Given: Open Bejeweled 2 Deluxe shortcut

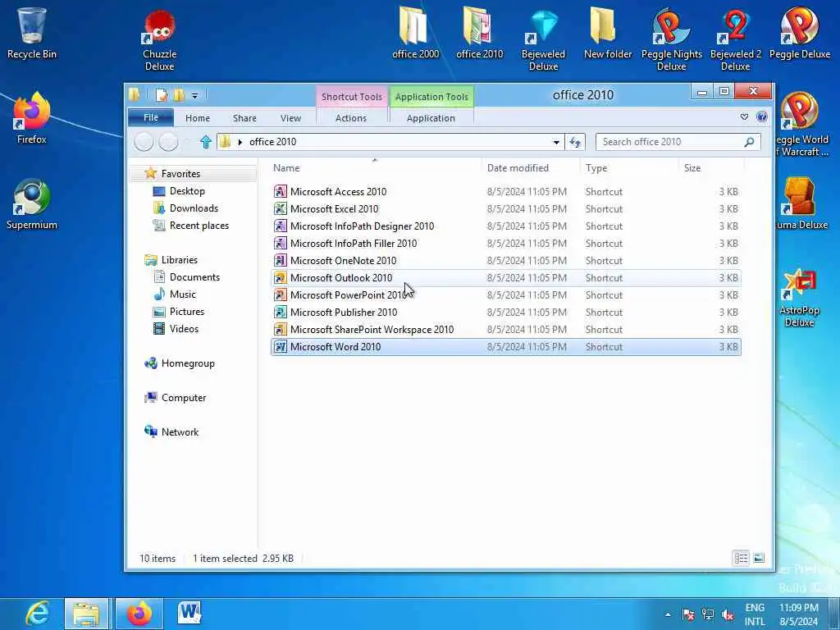Looking at the screenshot, I should tap(736, 40).
